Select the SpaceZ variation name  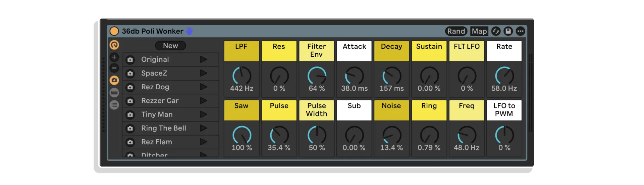tap(154, 73)
